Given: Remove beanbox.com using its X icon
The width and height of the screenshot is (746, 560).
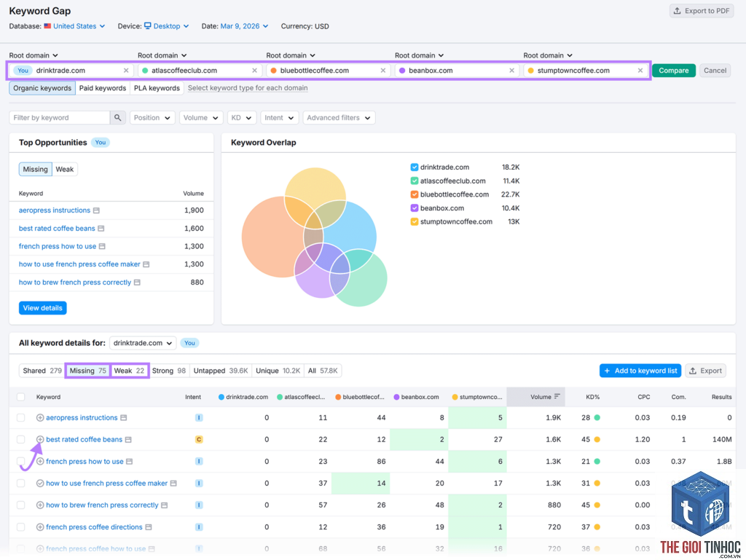Looking at the screenshot, I should [x=512, y=71].
